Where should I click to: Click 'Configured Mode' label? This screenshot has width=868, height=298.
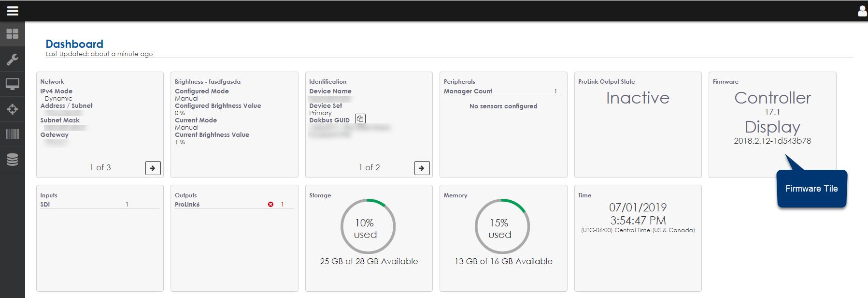tap(202, 91)
